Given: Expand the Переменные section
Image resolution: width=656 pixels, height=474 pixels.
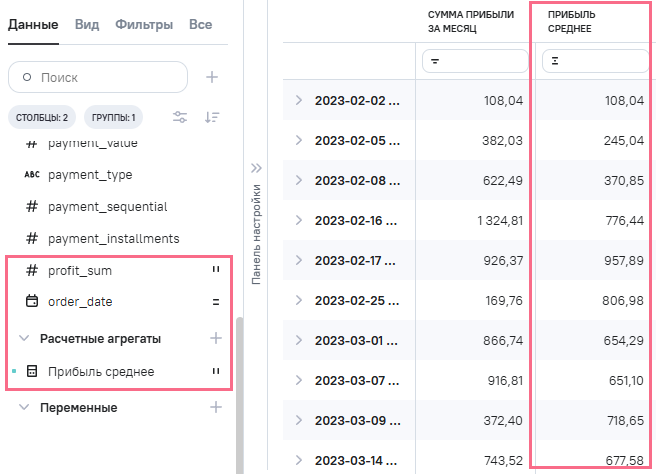Looking at the screenshot, I should pos(25,408).
